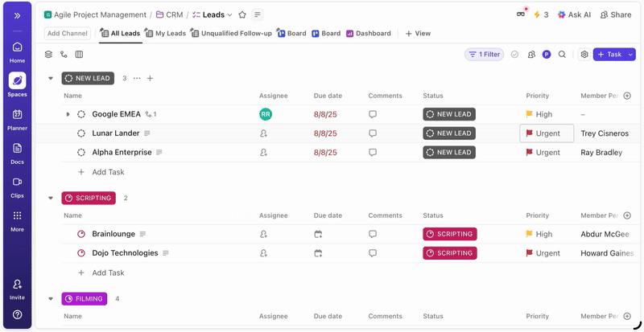The width and height of the screenshot is (644, 332).
Task: Switch to My Leads view tab
Action: [x=166, y=33]
